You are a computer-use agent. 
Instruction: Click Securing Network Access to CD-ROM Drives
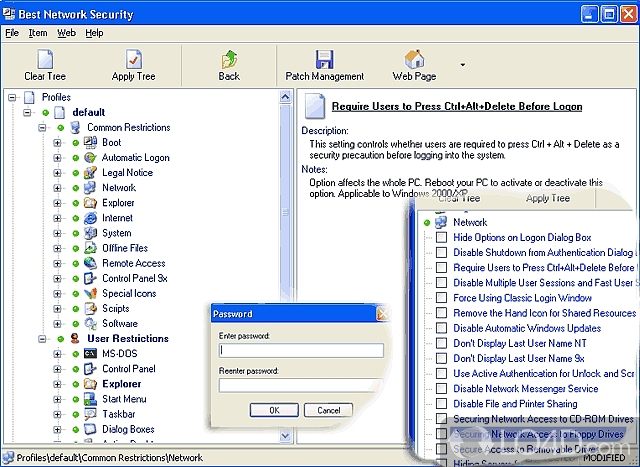pyautogui.click(x=543, y=418)
